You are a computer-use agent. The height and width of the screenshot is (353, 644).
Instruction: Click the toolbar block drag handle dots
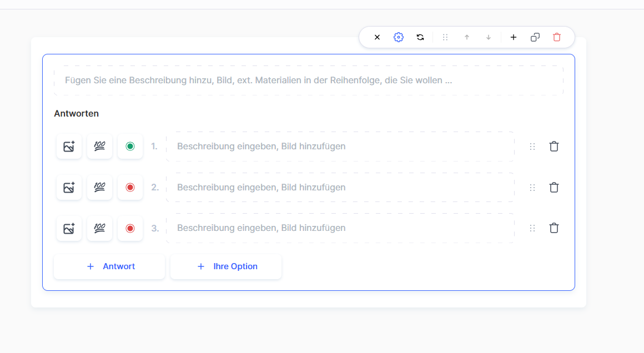pyautogui.click(x=445, y=37)
